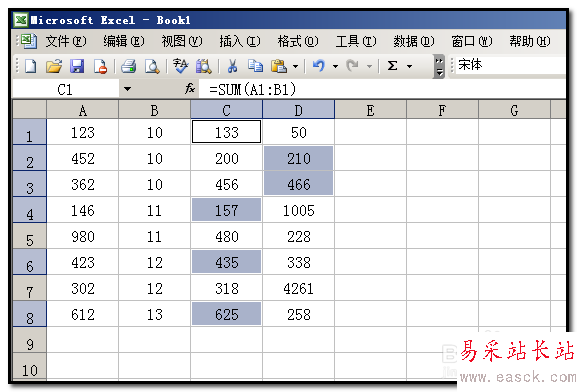The width and height of the screenshot is (577, 392).
Task: Click highlighted cell containing 210
Action: tap(298, 158)
